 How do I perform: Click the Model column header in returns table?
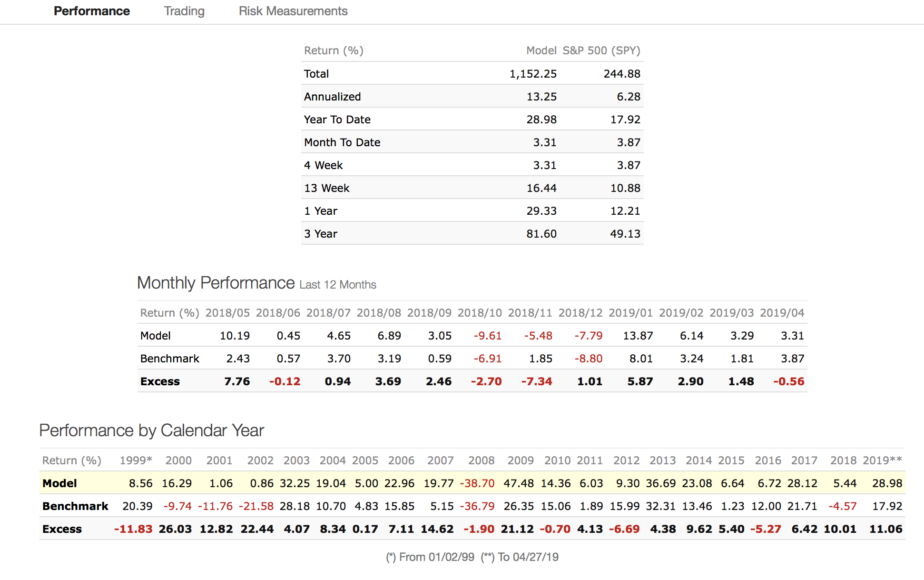point(541,50)
